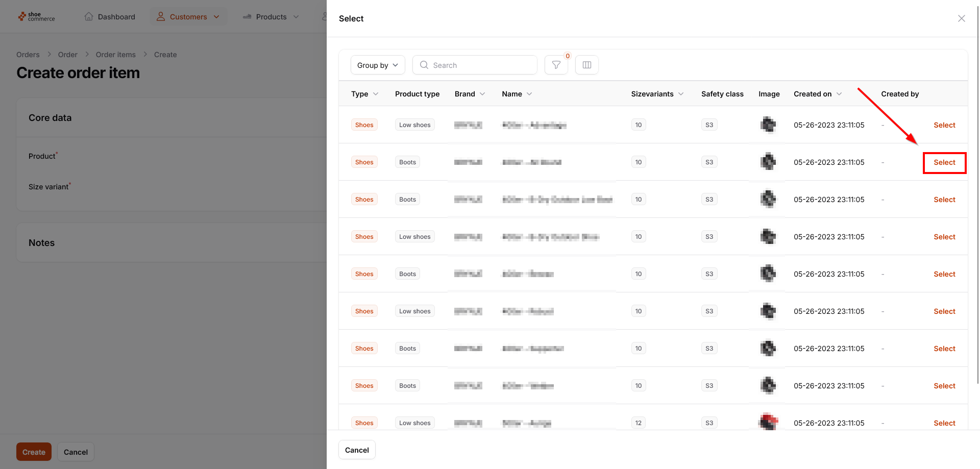
Task: Close the Select panel with X
Action: (x=961, y=18)
